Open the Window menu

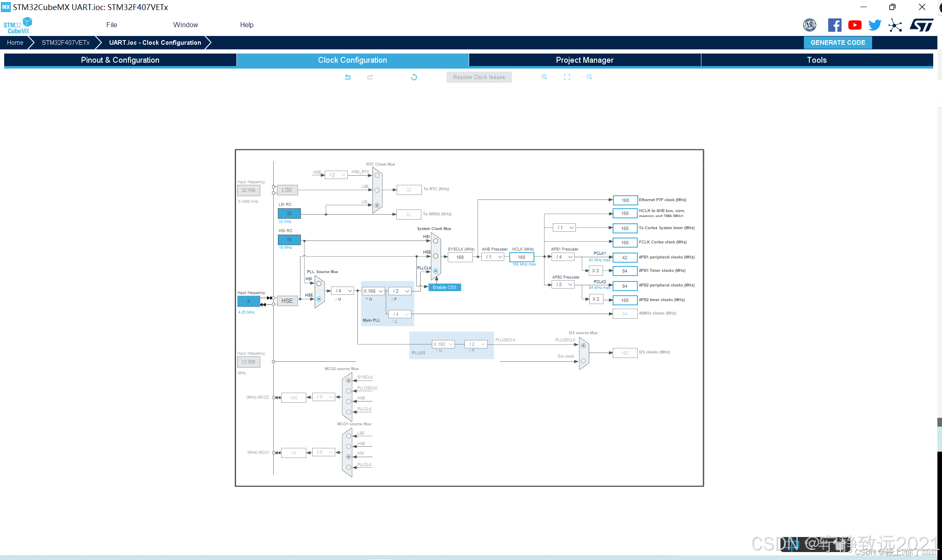click(185, 25)
